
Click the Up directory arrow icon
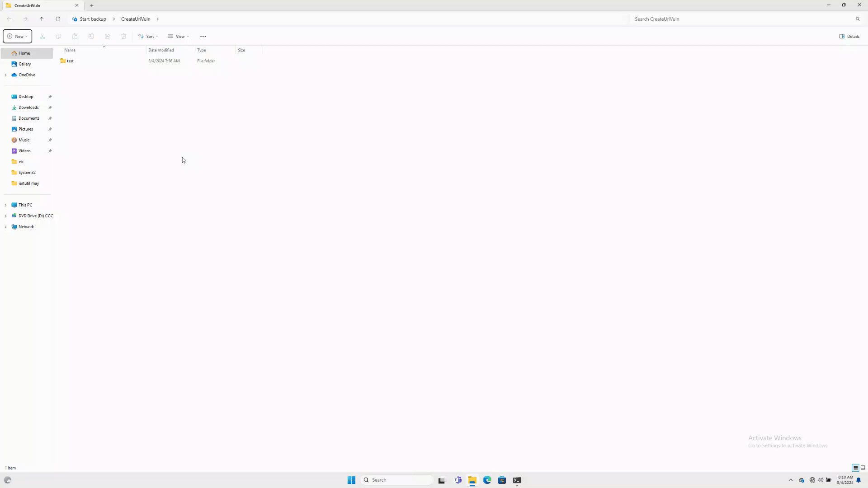[41, 19]
